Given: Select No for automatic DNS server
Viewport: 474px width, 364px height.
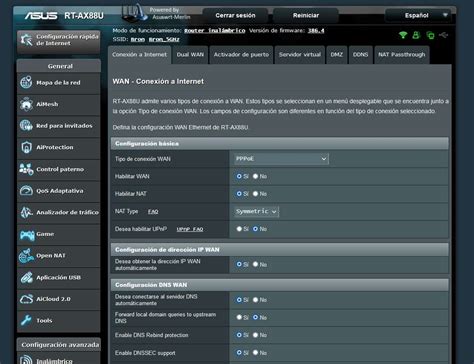Looking at the screenshot, I should click(x=255, y=300).
